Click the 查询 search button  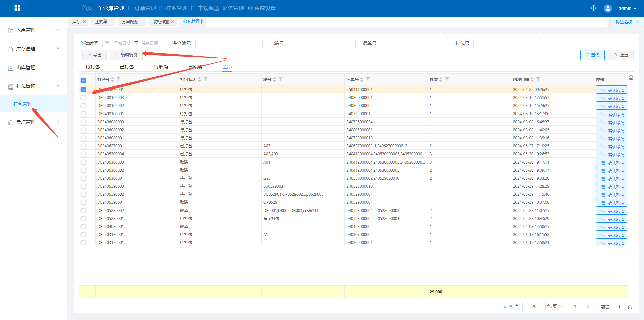point(592,55)
